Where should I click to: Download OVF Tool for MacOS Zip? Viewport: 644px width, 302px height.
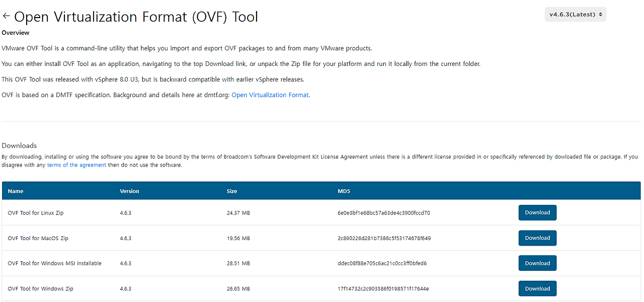click(537, 238)
